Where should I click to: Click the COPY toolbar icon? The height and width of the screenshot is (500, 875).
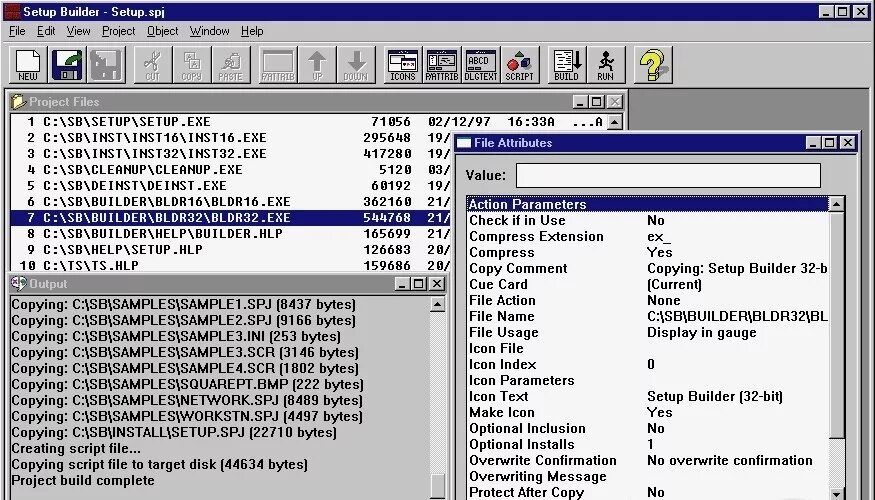tap(191, 65)
